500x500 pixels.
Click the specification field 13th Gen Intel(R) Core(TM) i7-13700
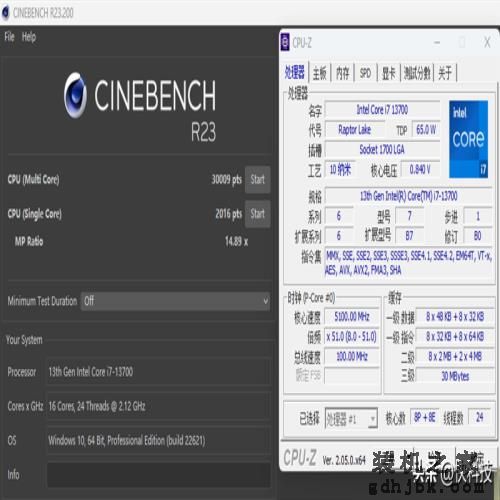point(409,196)
